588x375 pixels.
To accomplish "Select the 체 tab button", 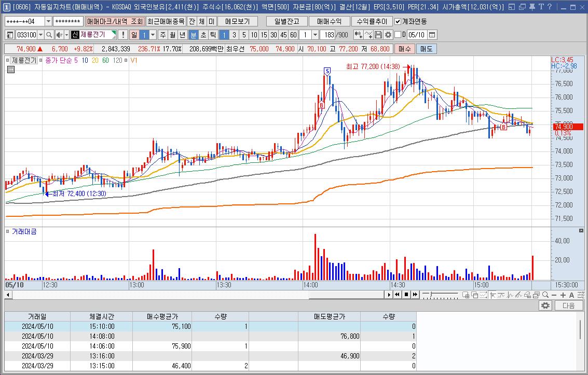I will click(x=202, y=21).
